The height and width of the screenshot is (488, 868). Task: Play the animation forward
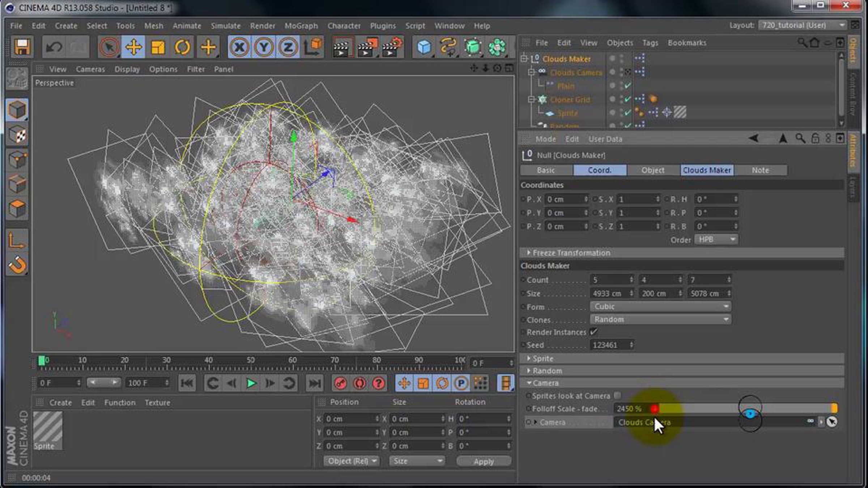(x=251, y=383)
